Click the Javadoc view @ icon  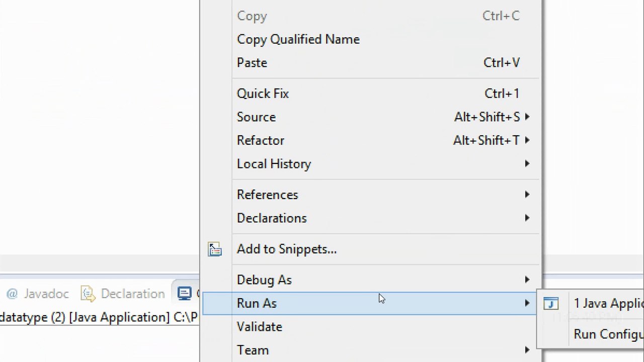(12, 294)
